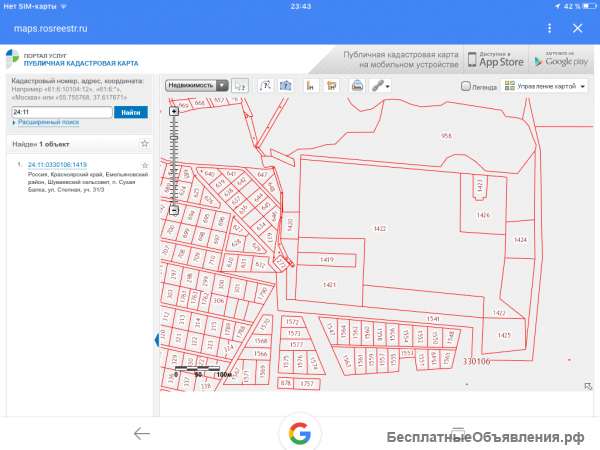Toggle the Легенда checkbox

pyautogui.click(x=465, y=86)
